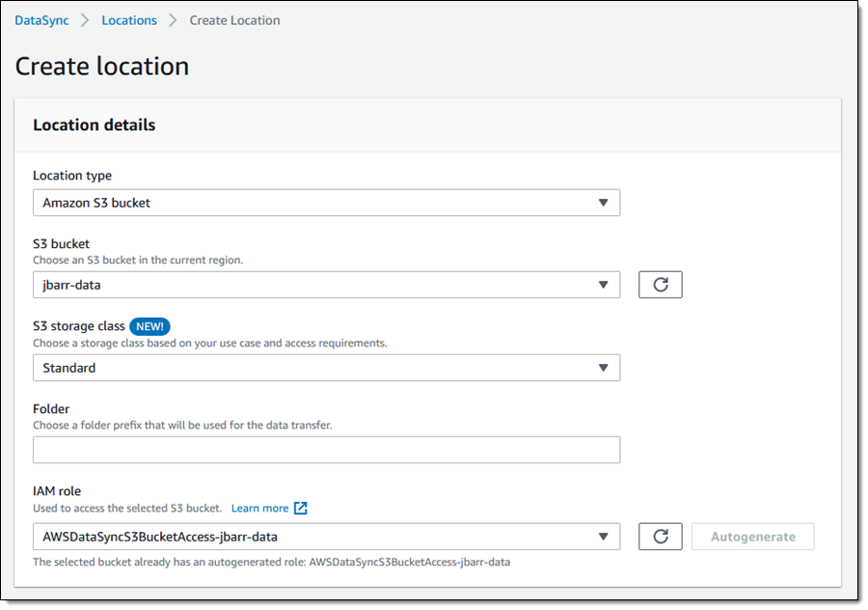Navigate to Locations breadcrumb
Viewport: 868px width, 610px height.
129,20
